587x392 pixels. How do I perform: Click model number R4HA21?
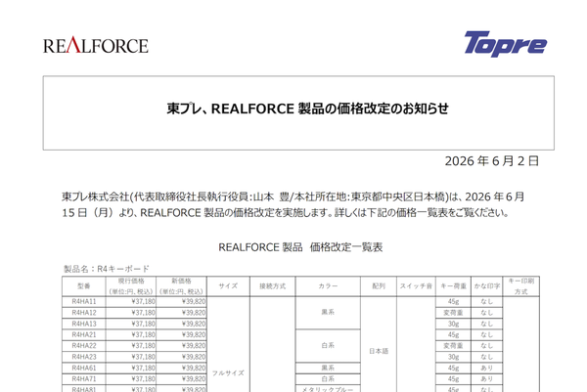point(84,334)
